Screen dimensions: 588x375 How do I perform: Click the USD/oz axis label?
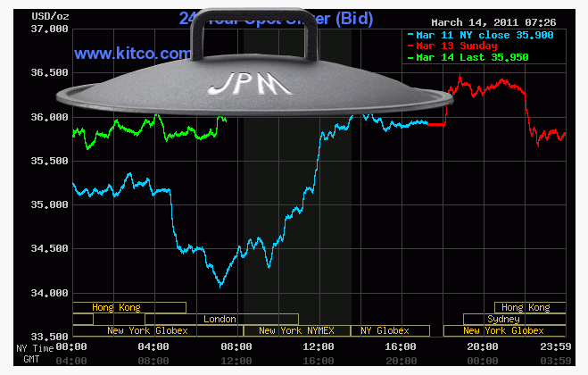point(50,16)
